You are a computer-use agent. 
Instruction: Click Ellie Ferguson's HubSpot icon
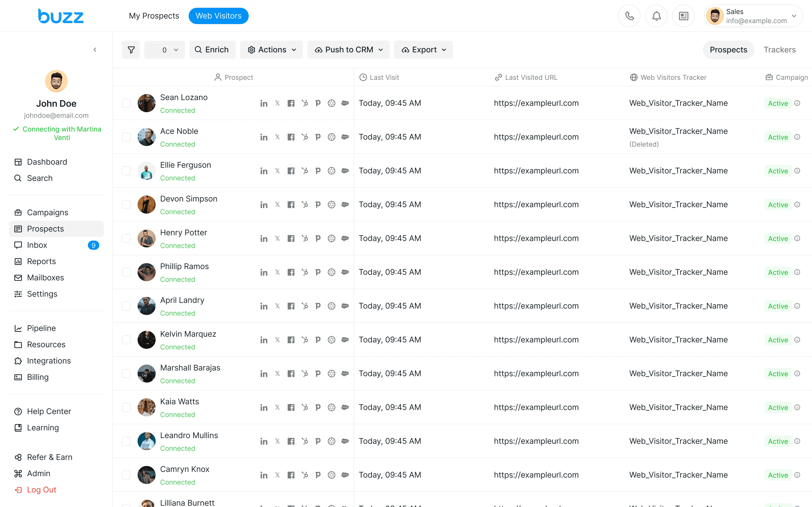pos(304,171)
